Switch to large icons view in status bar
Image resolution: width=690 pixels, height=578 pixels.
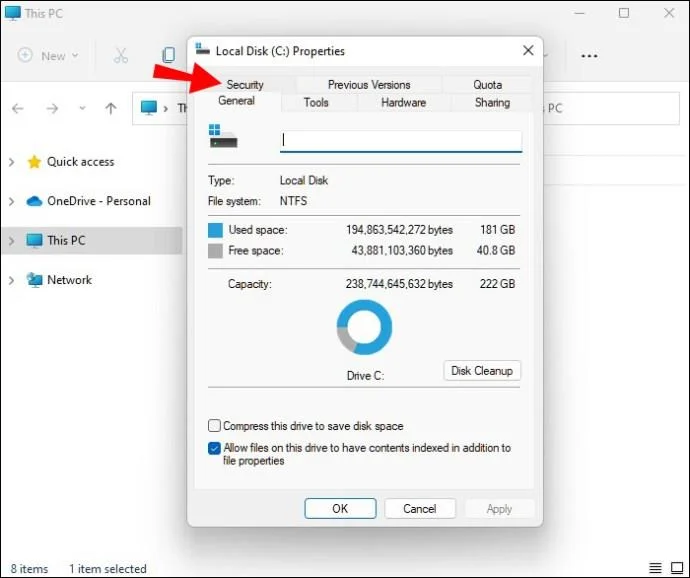point(677,568)
